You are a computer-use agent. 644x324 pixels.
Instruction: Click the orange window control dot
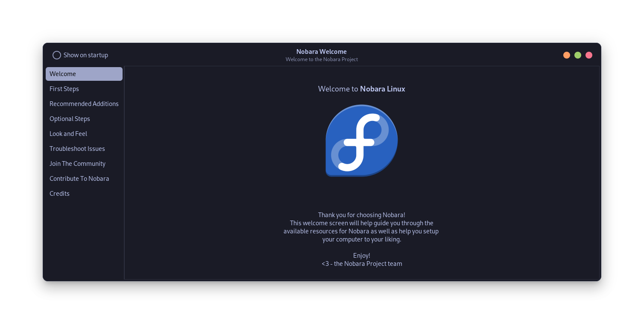(x=567, y=55)
